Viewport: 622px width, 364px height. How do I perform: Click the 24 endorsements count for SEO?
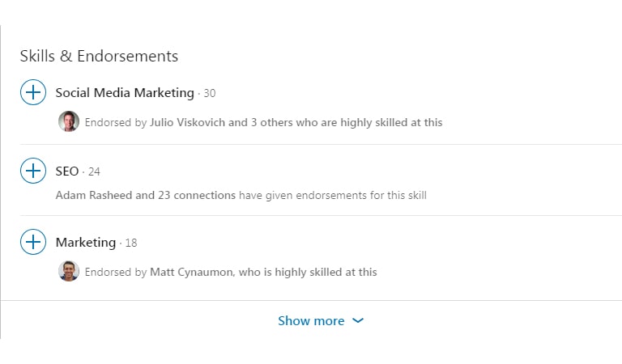coord(94,172)
